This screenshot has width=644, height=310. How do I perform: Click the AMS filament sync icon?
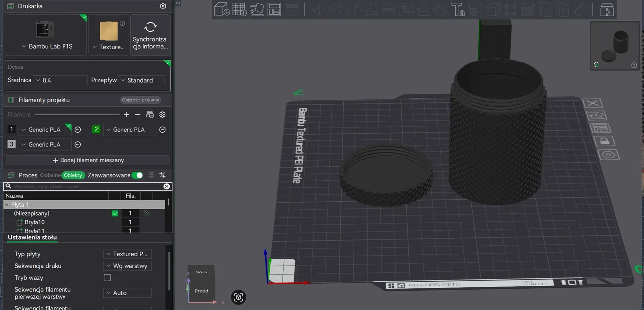[x=150, y=115]
